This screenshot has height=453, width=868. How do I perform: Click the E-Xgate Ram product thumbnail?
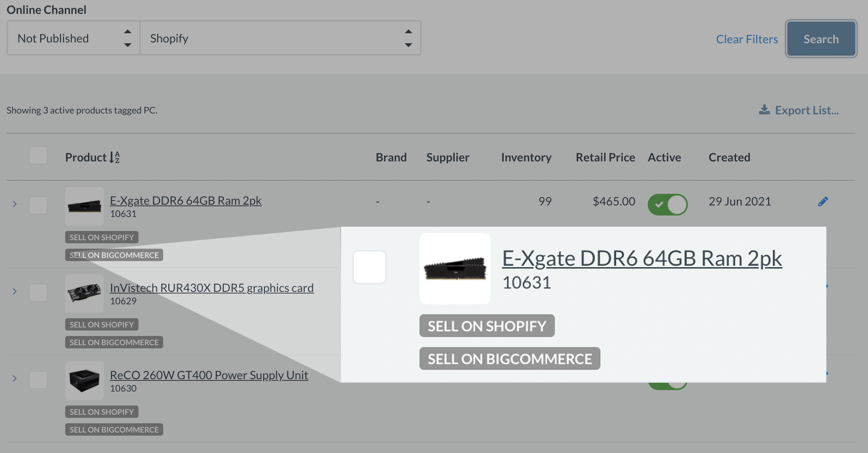pos(84,206)
